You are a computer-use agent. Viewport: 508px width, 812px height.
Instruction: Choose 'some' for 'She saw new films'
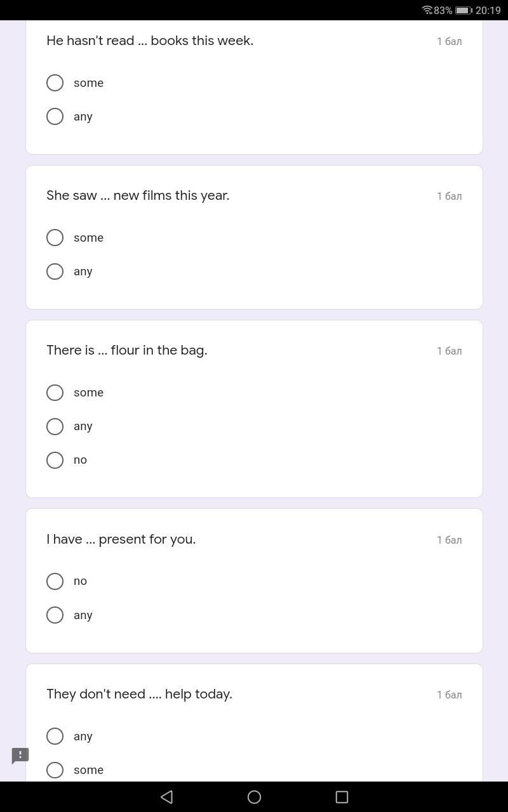coord(55,238)
